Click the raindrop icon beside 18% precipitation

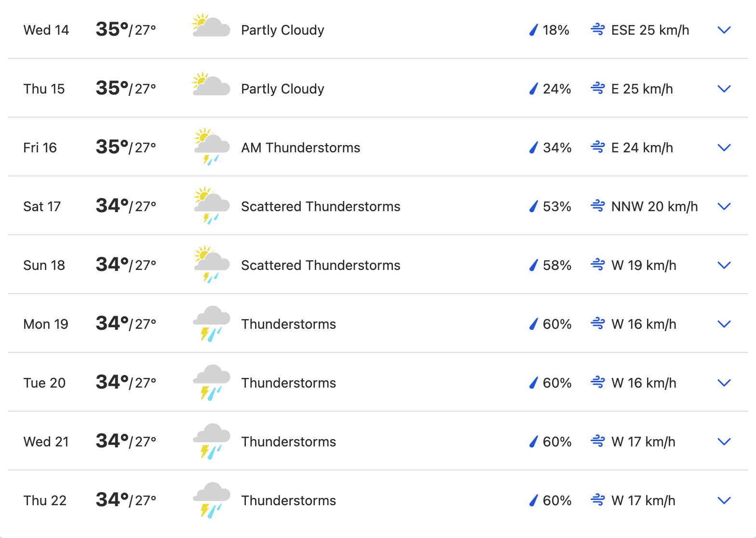point(533,30)
